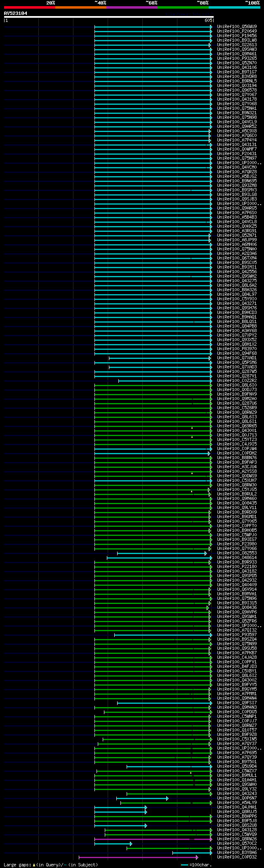The width and height of the screenshot is (264, 868).
Task: Select the UniRef100_Q5U9D4 label
Action: pos(237,767)
